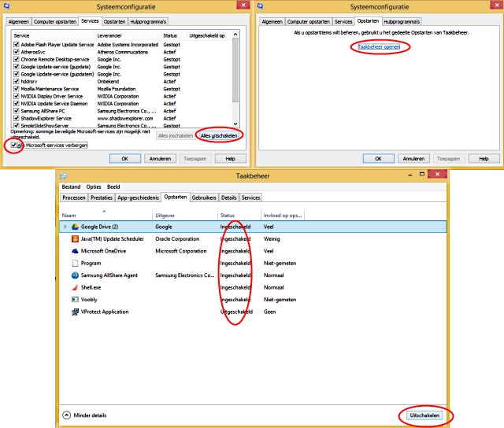Sort by Naam column header
The width and height of the screenshot is (504, 428).
coord(106,215)
